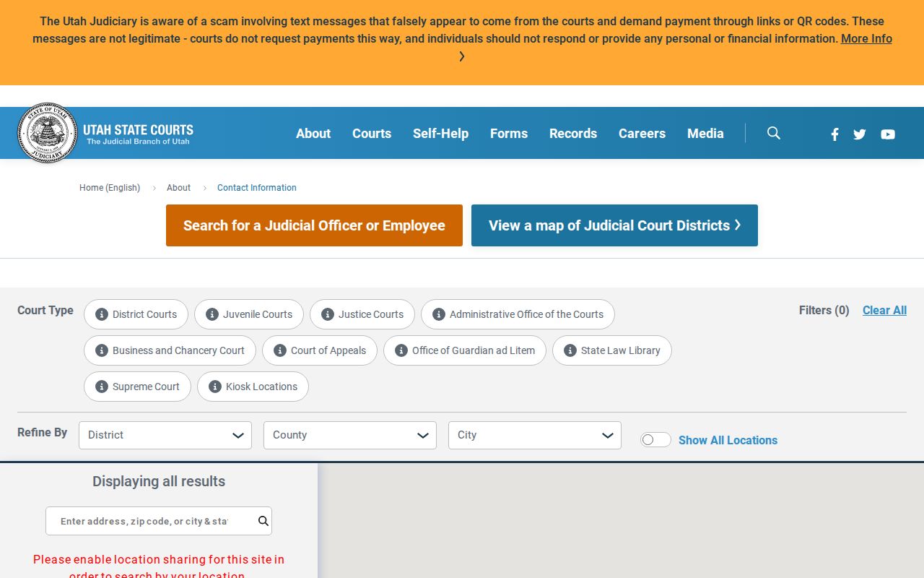Click the info icon beside State Law Library

pyautogui.click(x=570, y=350)
